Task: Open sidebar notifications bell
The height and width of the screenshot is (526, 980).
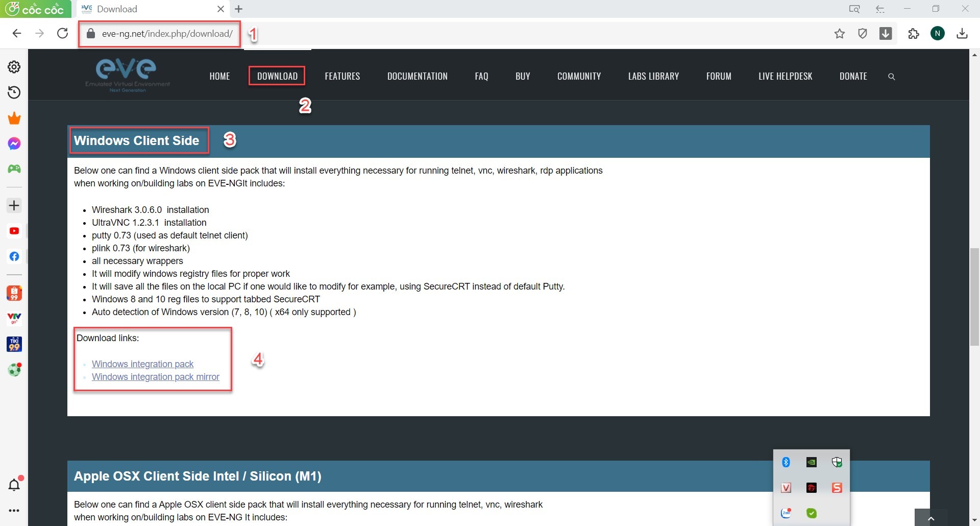Action: point(14,485)
